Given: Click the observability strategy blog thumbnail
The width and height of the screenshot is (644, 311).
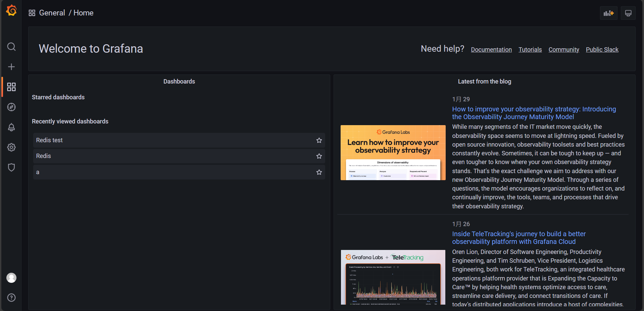Looking at the screenshot, I should [393, 153].
